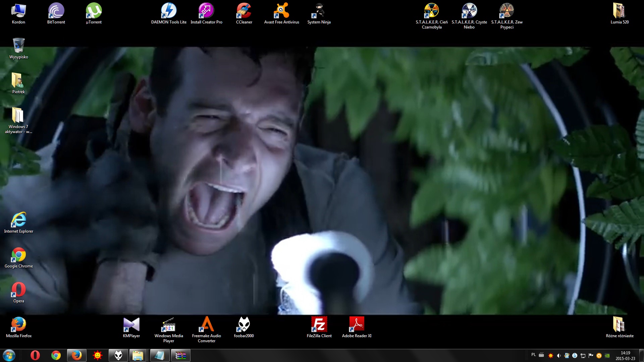This screenshot has height=362, width=644.
Task: Open the FileZilla Client shortcut
Action: pos(319,327)
